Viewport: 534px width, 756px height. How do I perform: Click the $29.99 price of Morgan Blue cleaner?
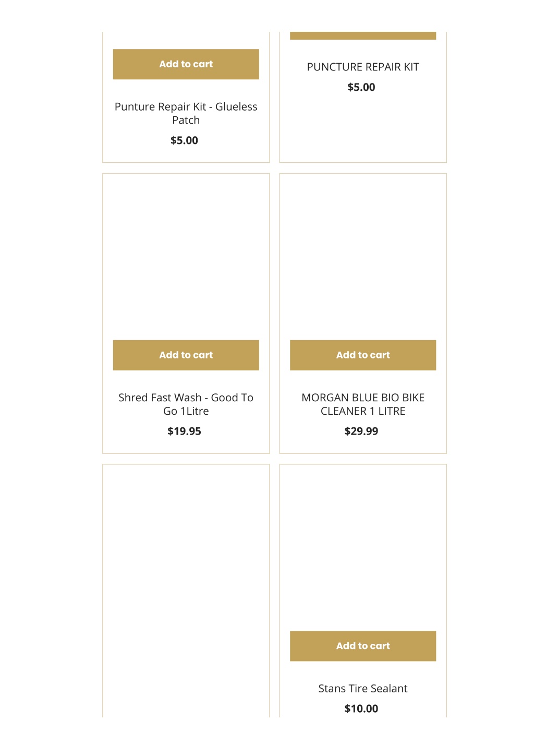pyautogui.click(x=361, y=431)
